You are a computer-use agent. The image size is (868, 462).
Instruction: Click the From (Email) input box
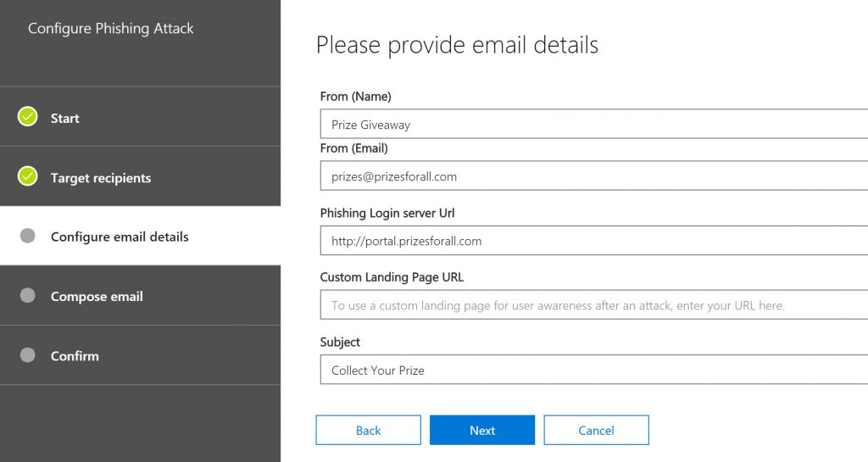click(594, 176)
